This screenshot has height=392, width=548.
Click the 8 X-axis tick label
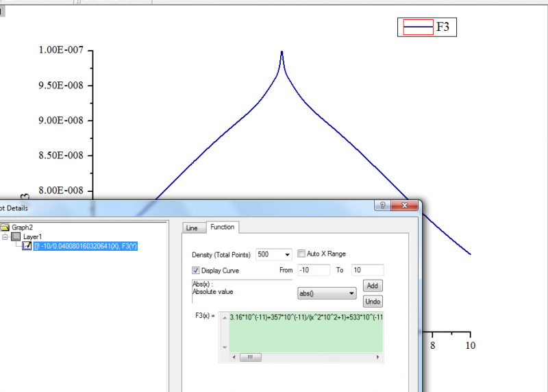pos(433,345)
